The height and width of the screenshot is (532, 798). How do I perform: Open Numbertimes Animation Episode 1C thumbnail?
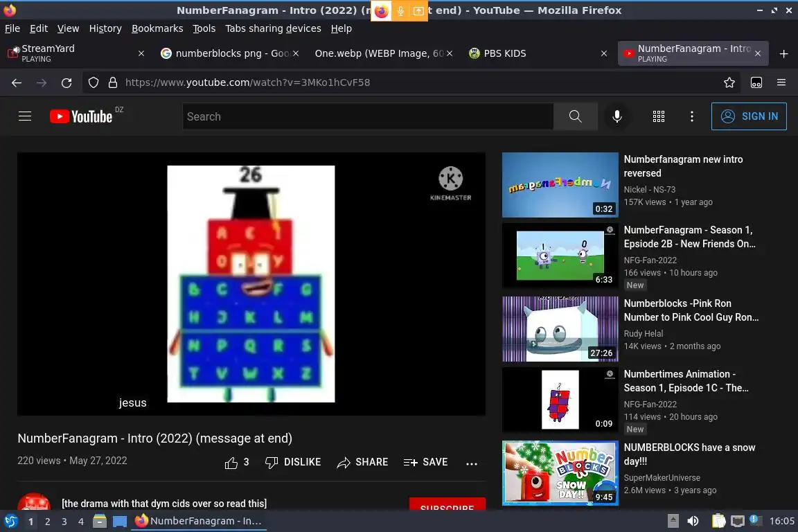(560, 400)
